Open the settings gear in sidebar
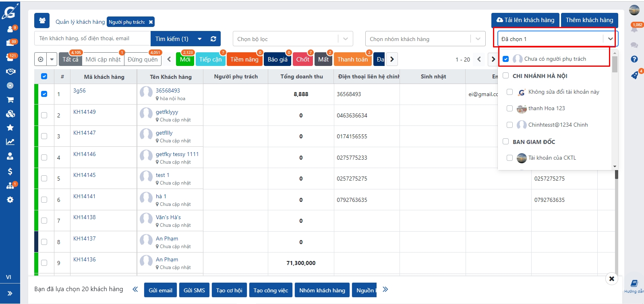This screenshot has width=644, height=304. click(x=10, y=200)
